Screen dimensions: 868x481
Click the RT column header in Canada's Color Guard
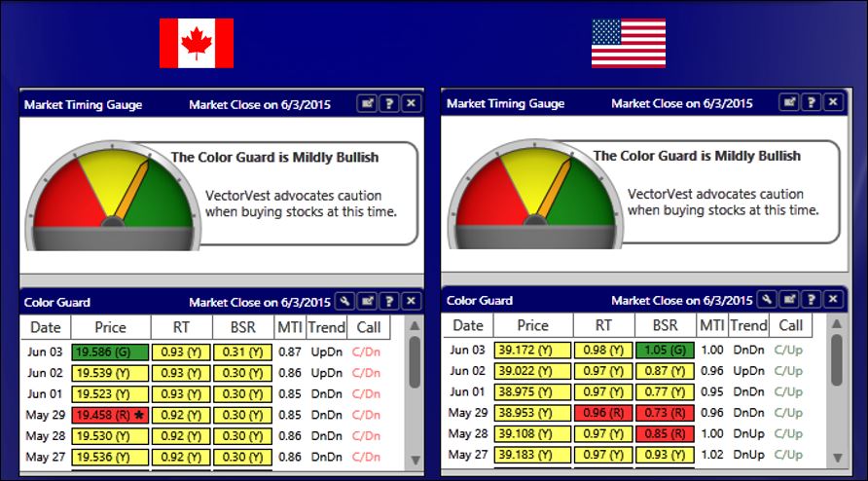[x=182, y=327]
